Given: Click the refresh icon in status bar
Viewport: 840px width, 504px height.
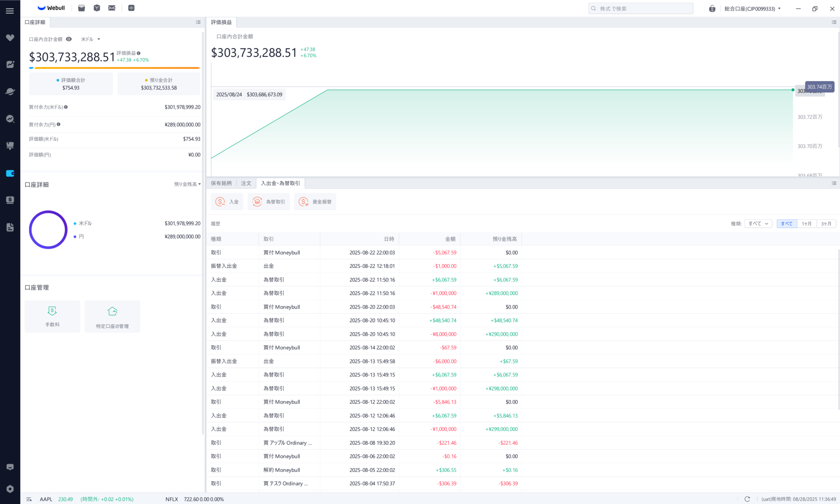Looking at the screenshot, I should click(747, 499).
